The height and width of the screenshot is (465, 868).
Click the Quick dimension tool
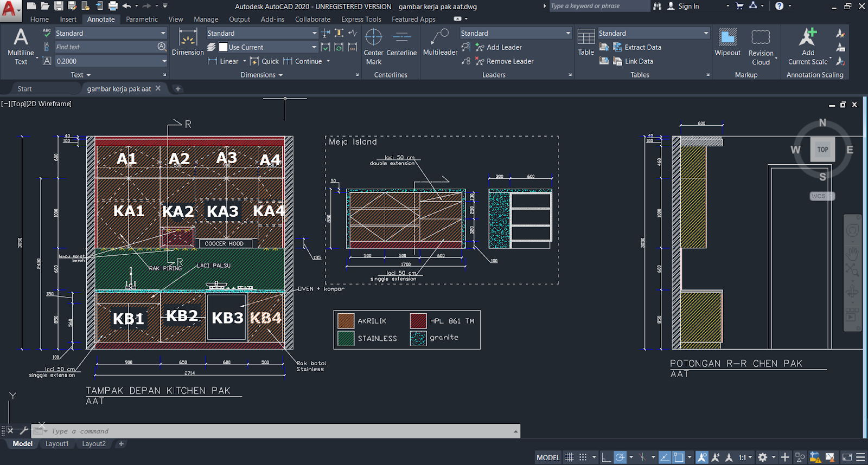pos(264,61)
